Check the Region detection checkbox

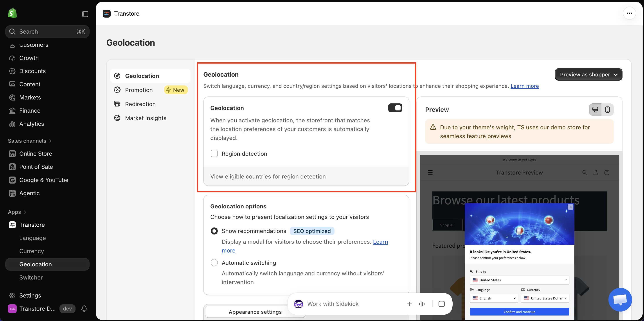point(214,153)
